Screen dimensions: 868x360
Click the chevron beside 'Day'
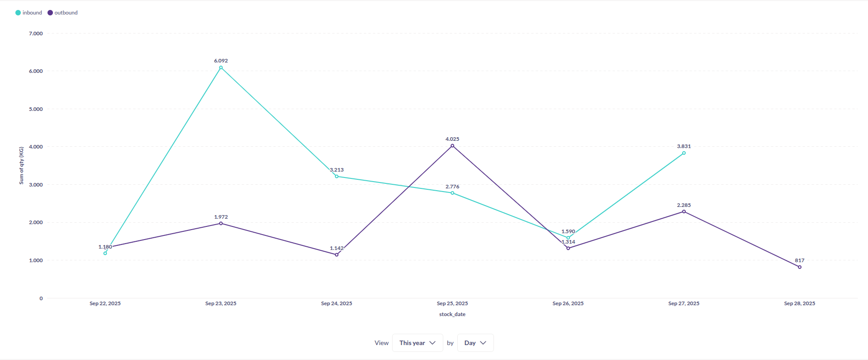coord(483,343)
